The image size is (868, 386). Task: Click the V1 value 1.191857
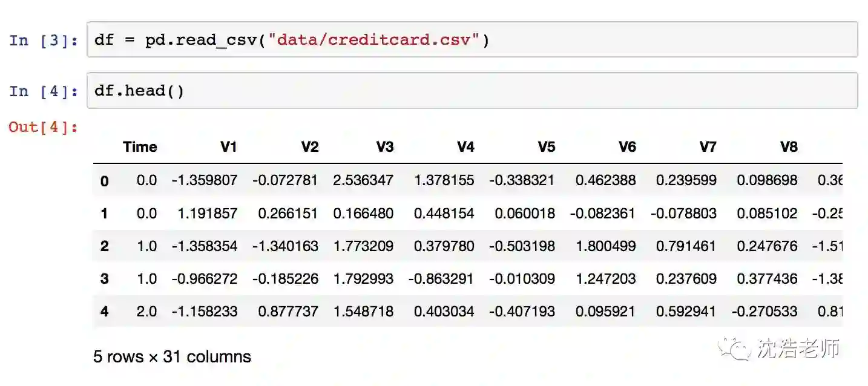[208, 214]
